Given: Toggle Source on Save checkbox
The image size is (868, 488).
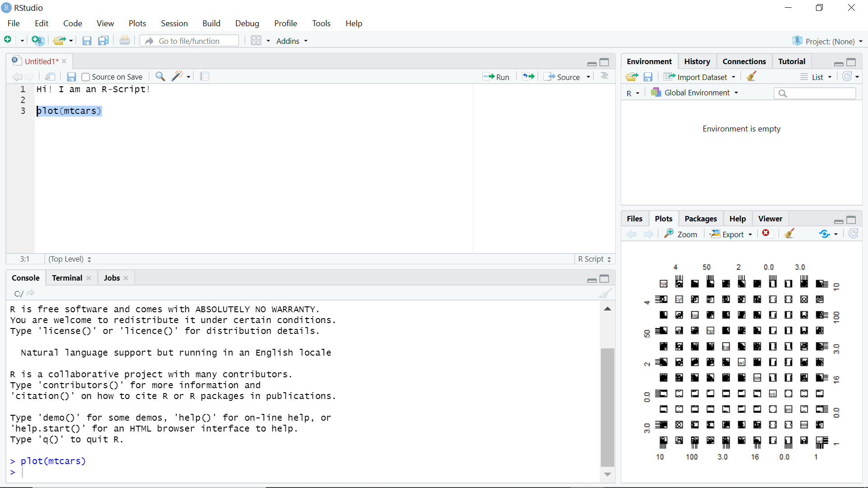Looking at the screenshot, I should click(x=85, y=77).
